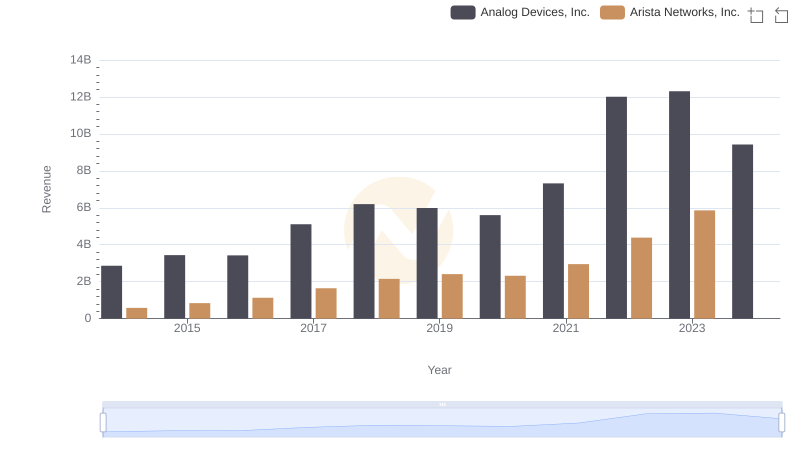Click the 6B y-axis label

84,208
